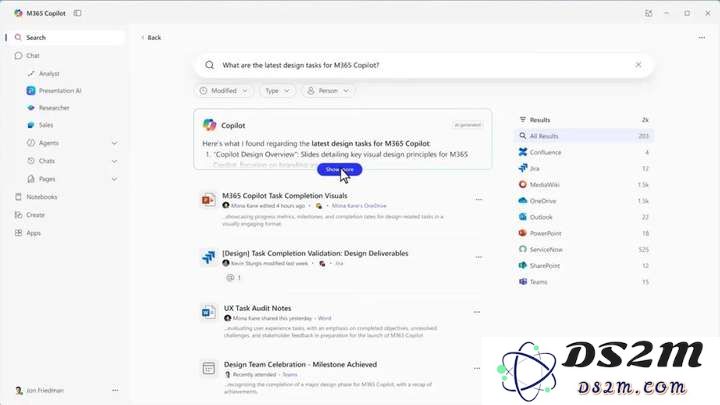The width and height of the screenshot is (720, 405).
Task: Click the magnifier icon in search box
Action: [x=209, y=65]
